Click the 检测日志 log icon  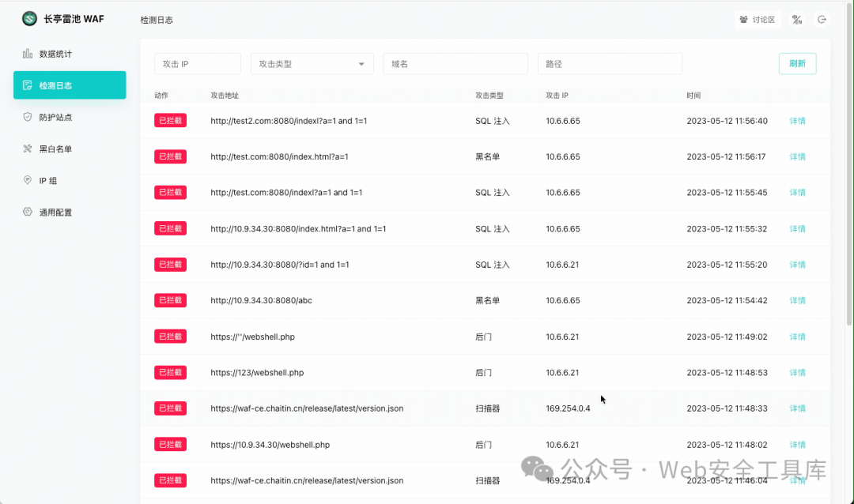(x=27, y=85)
